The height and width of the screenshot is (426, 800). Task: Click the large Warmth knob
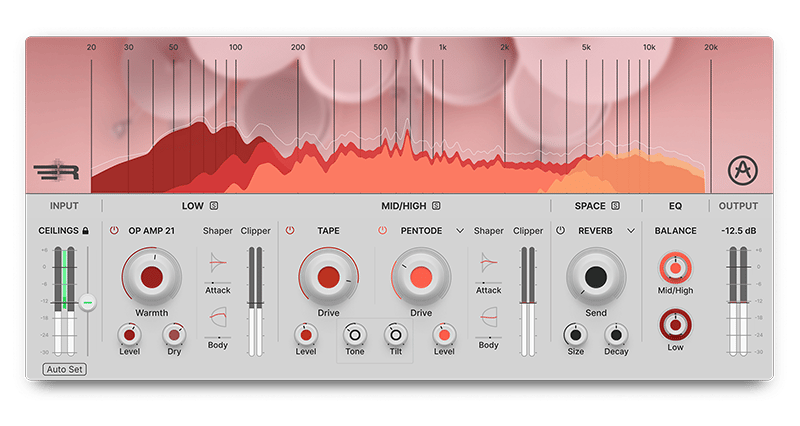[x=152, y=277]
